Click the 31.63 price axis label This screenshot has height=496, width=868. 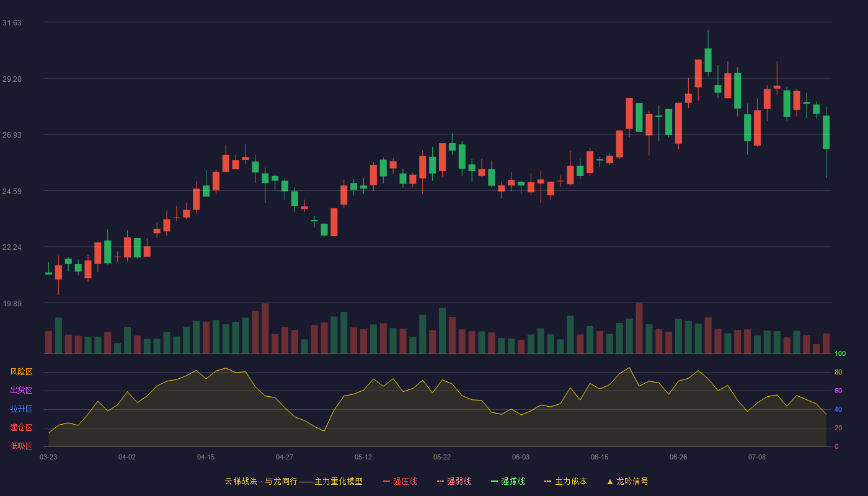tap(12, 23)
